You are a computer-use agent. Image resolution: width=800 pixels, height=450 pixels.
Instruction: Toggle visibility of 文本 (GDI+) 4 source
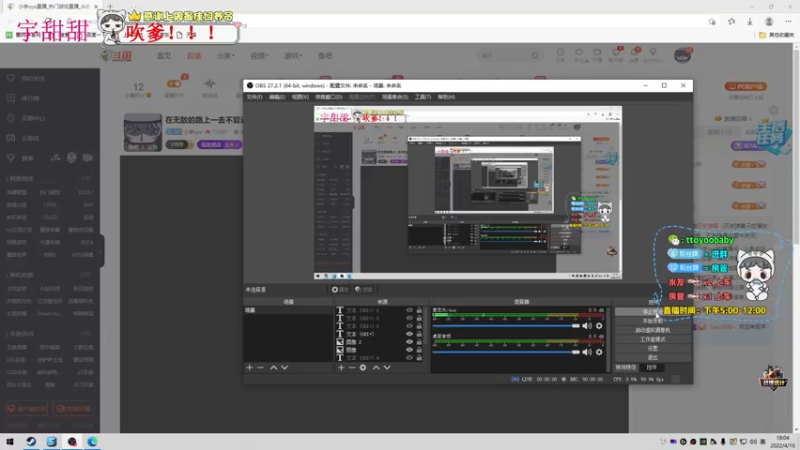pyautogui.click(x=409, y=358)
